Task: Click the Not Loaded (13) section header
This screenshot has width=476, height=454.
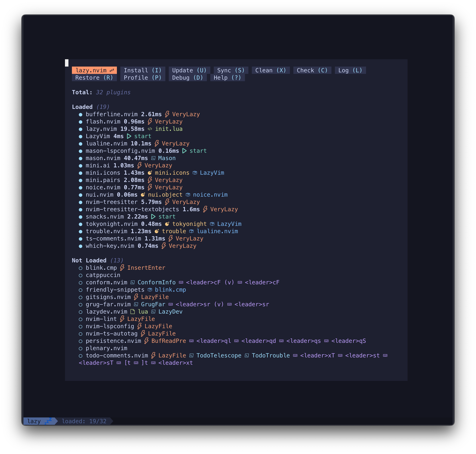Action: coord(97,260)
